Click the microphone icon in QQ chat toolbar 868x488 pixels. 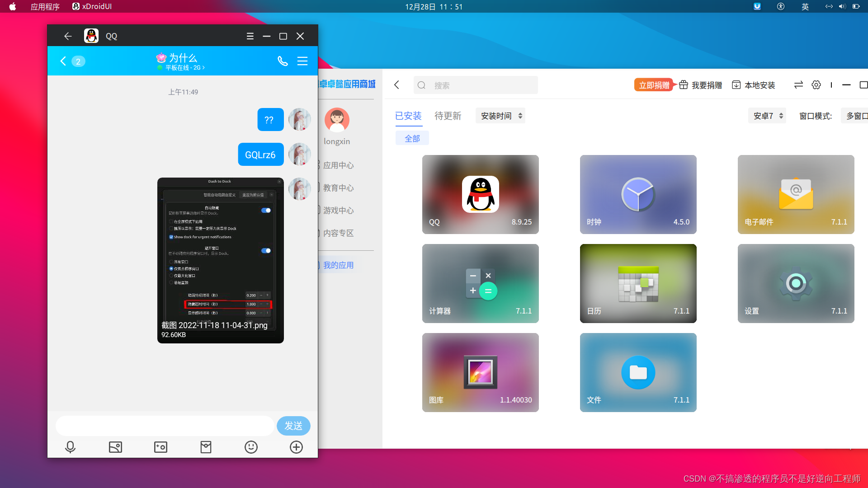coord(70,447)
